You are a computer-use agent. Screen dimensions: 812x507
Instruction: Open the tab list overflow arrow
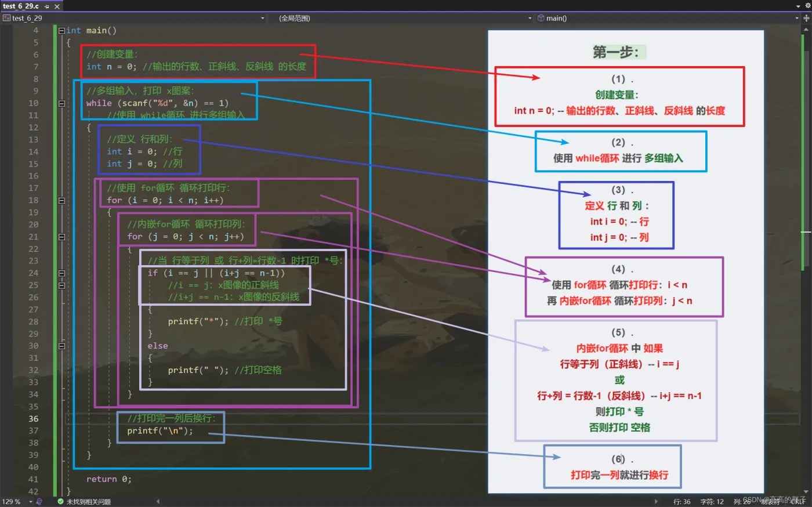click(x=799, y=5)
